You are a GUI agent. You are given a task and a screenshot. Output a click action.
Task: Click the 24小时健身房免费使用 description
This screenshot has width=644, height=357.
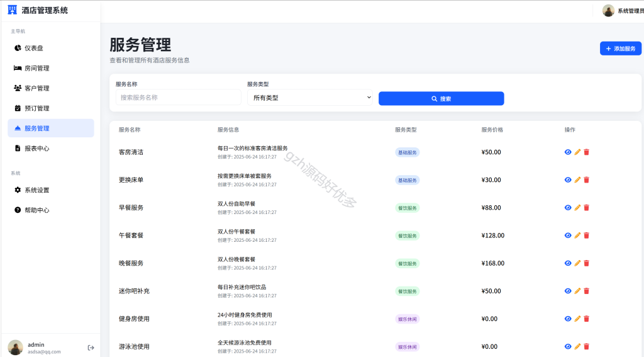[x=245, y=315]
